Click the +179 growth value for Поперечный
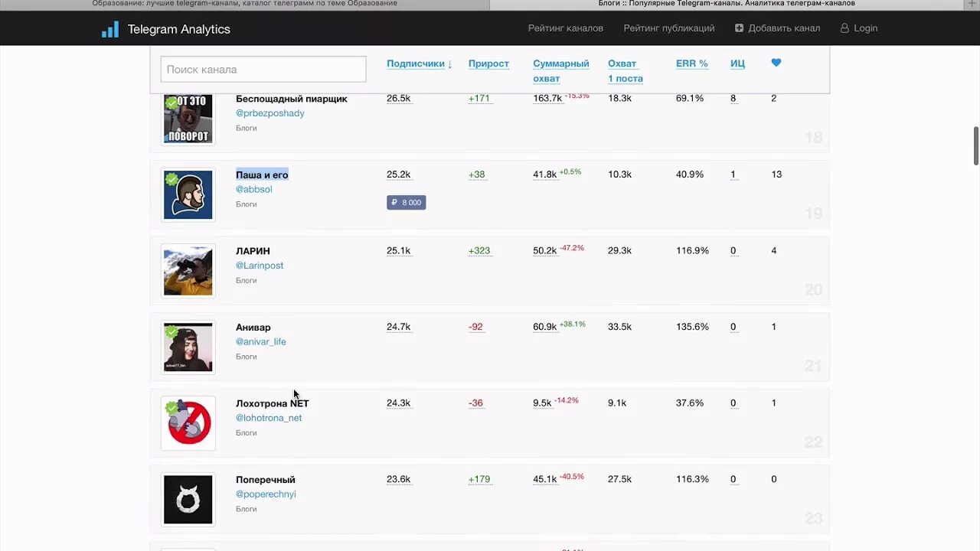Screen dimensions: 980x551 pyautogui.click(x=479, y=480)
